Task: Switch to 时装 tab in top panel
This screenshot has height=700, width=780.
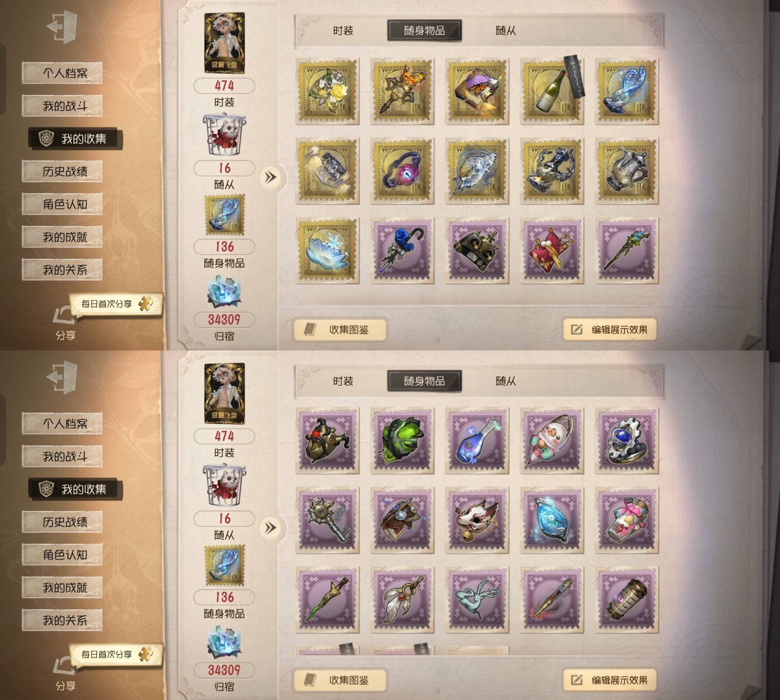Action: click(x=343, y=31)
